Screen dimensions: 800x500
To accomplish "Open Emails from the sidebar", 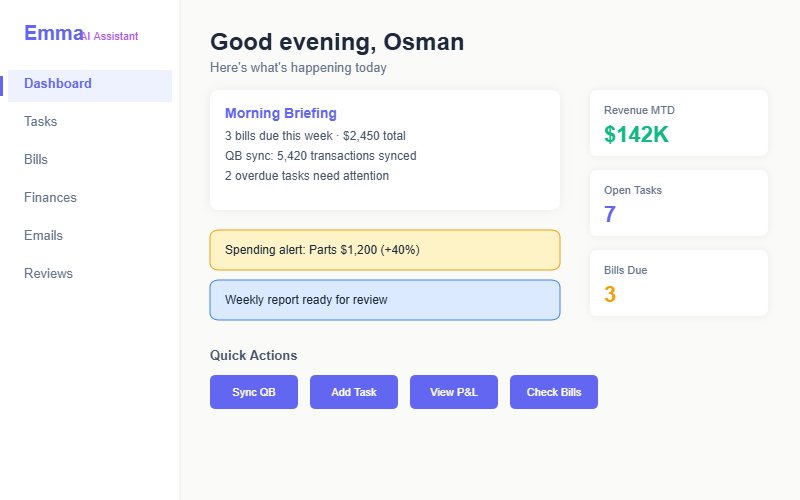I will pyautogui.click(x=43, y=236).
